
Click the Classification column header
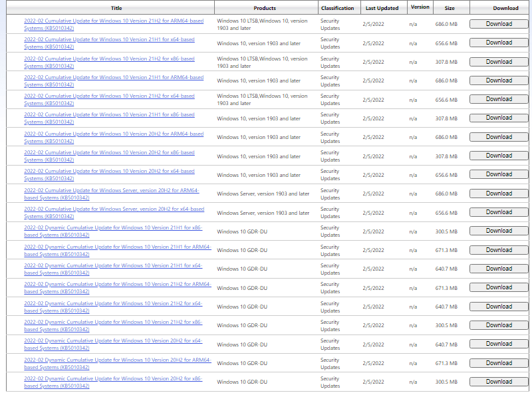(x=337, y=8)
